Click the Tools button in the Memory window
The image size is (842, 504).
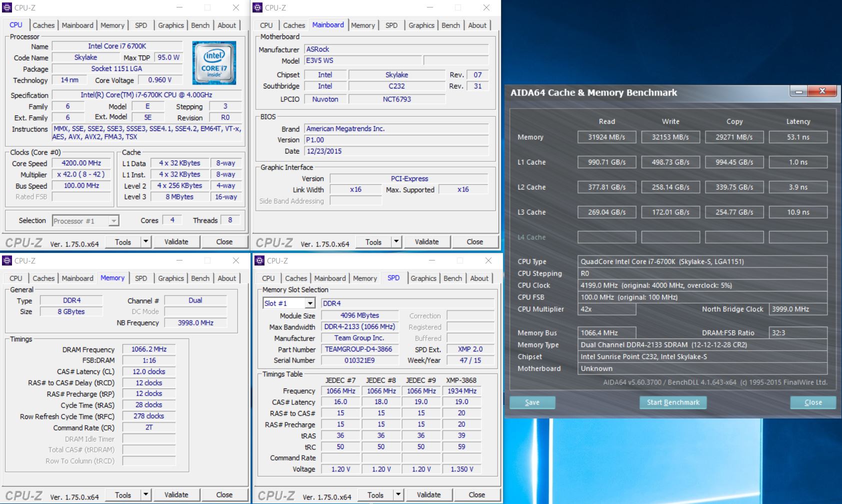(123, 494)
